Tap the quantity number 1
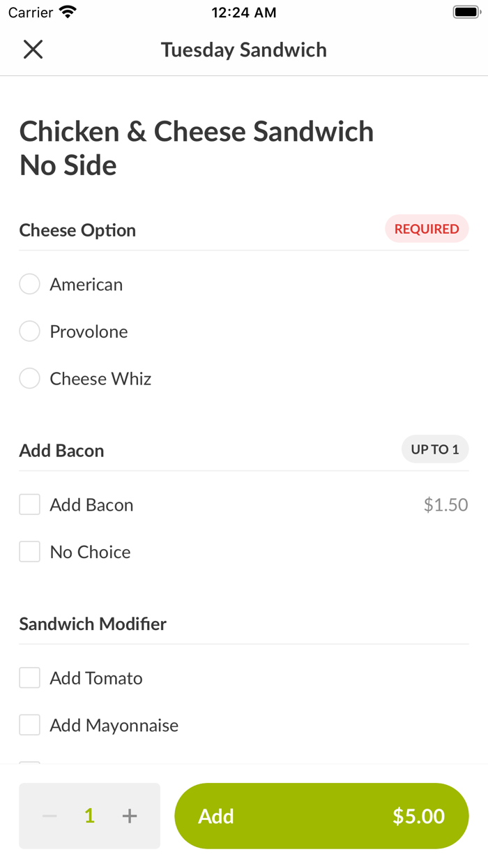 (89, 816)
